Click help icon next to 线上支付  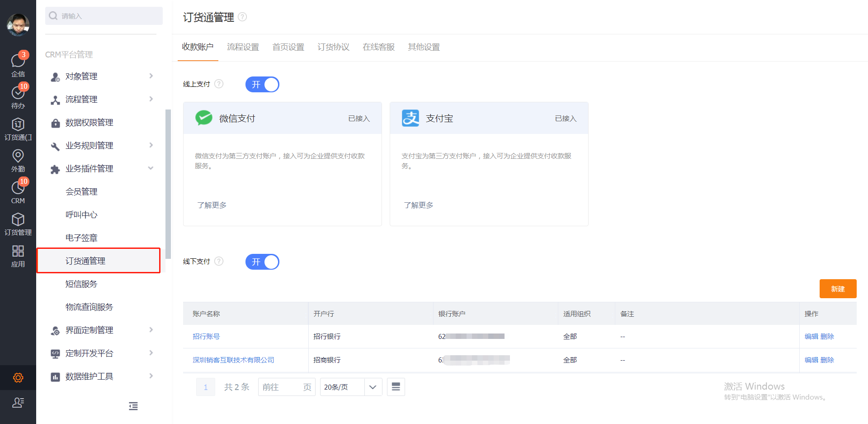219,84
